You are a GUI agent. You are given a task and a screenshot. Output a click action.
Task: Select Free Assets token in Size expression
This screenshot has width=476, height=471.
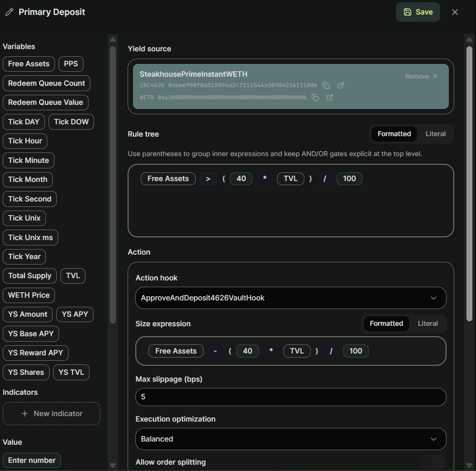(176, 351)
